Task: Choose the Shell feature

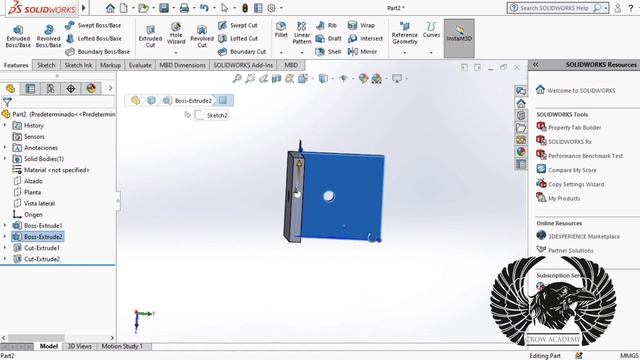Action: point(329,52)
